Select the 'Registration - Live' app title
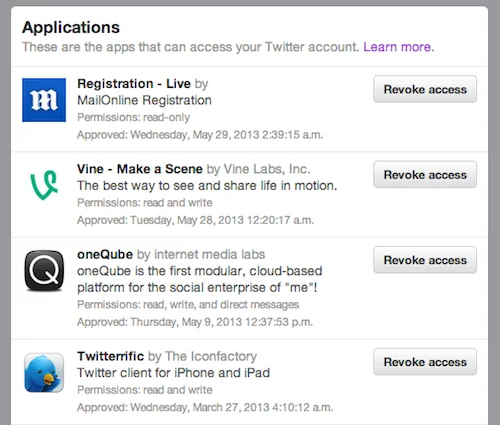 tap(134, 83)
